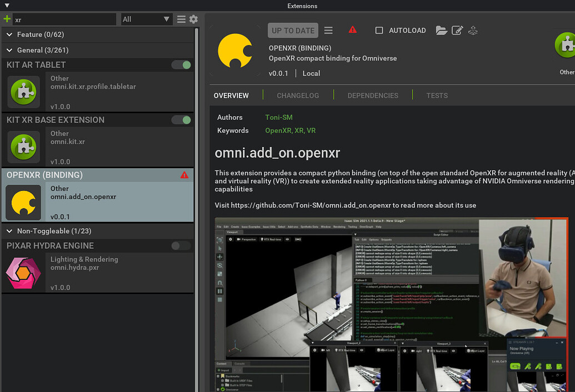Select the KIT AR TABLET puzzle icon

(23, 92)
